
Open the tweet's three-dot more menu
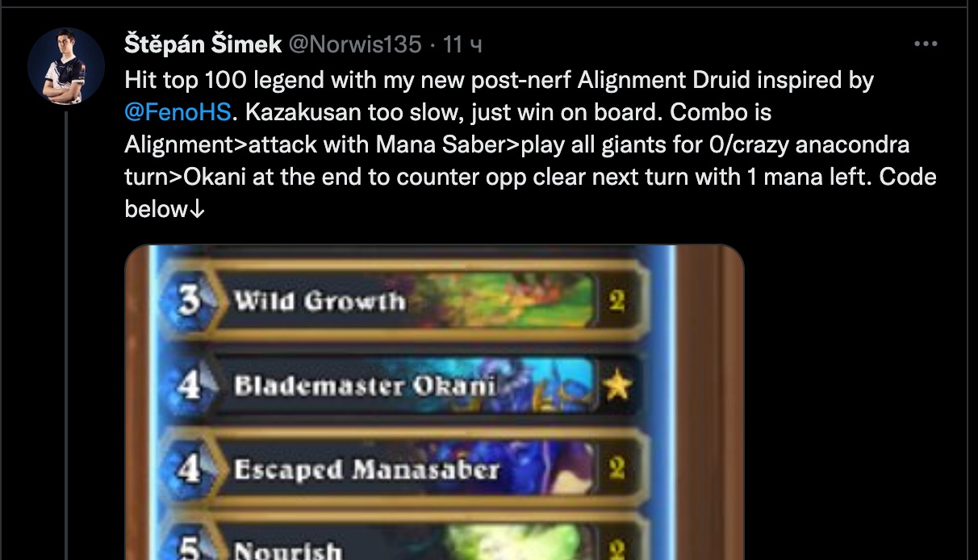[x=925, y=44]
